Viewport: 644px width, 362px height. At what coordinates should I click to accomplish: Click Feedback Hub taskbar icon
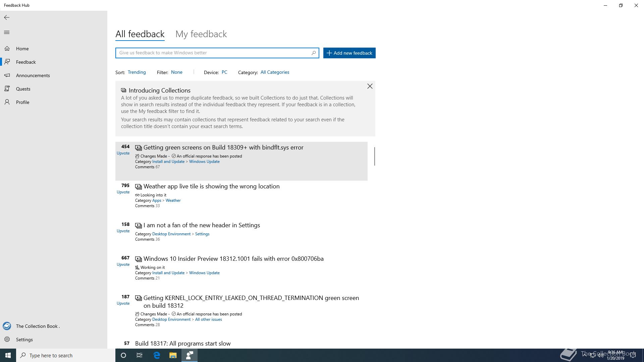pos(190,355)
